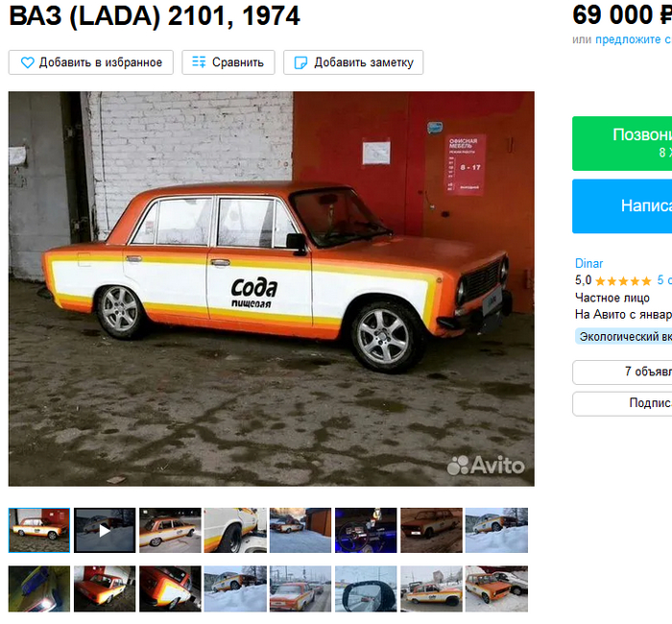Viewport: 672px width, 624px height.
Task: Click the heart favorite icon
Action: (28, 62)
